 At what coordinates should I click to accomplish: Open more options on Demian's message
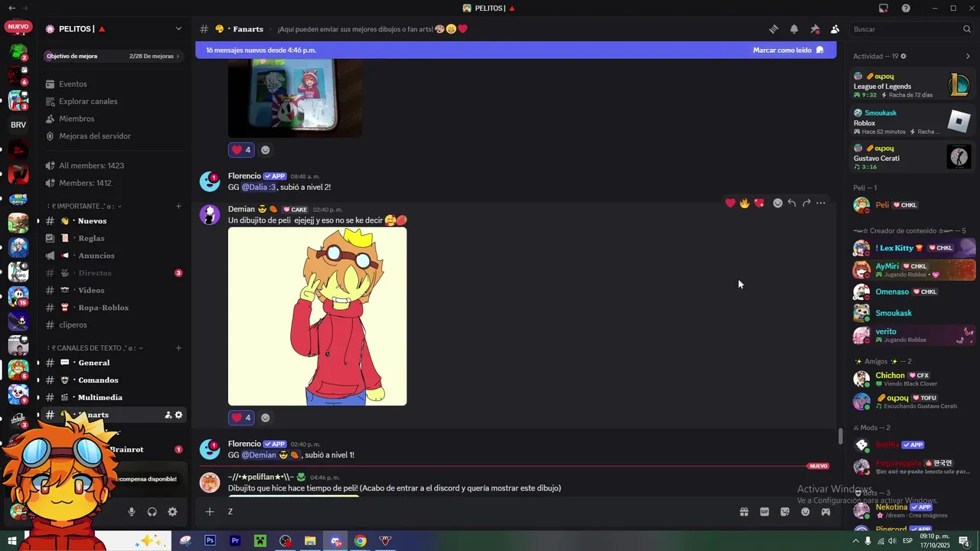[x=821, y=203]
